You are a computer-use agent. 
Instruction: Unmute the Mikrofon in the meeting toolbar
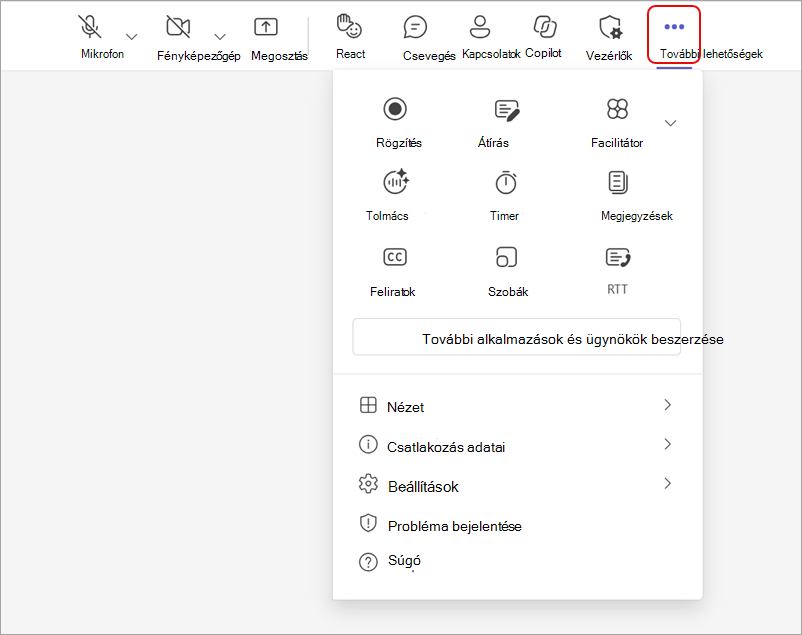coord(90,27)
